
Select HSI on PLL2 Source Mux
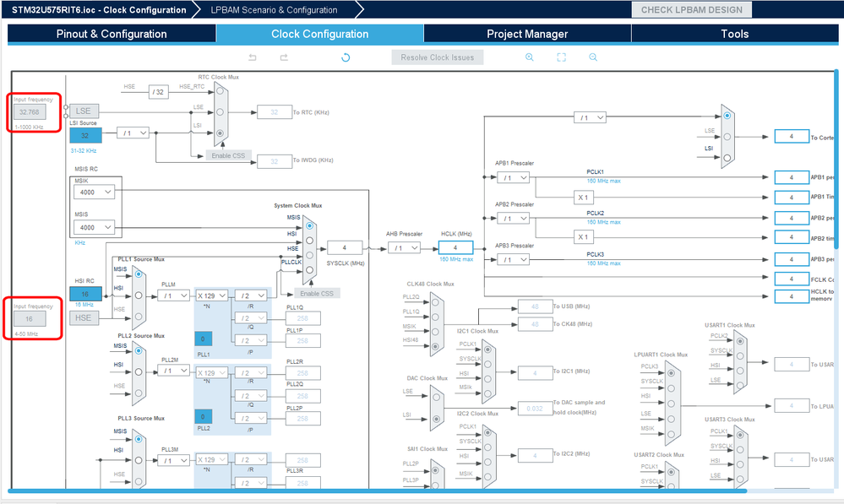click(139, 371)
